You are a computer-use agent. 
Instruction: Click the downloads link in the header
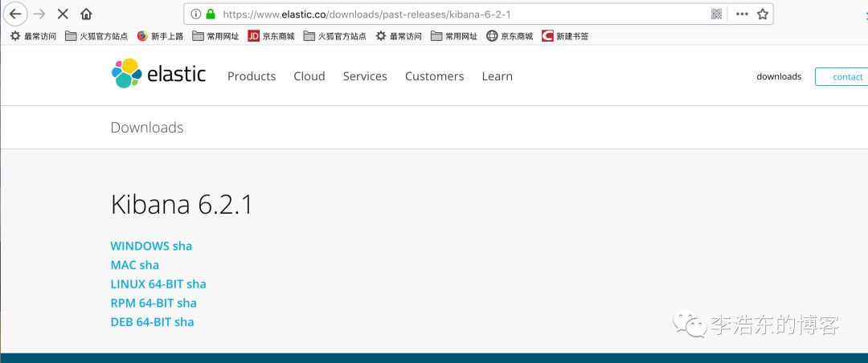point(779,77)
